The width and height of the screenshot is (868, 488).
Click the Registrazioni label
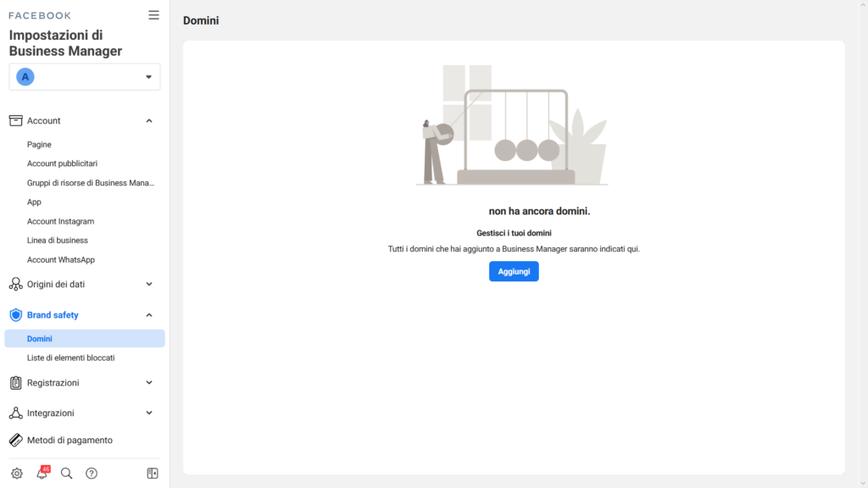[x=53, y=383]
